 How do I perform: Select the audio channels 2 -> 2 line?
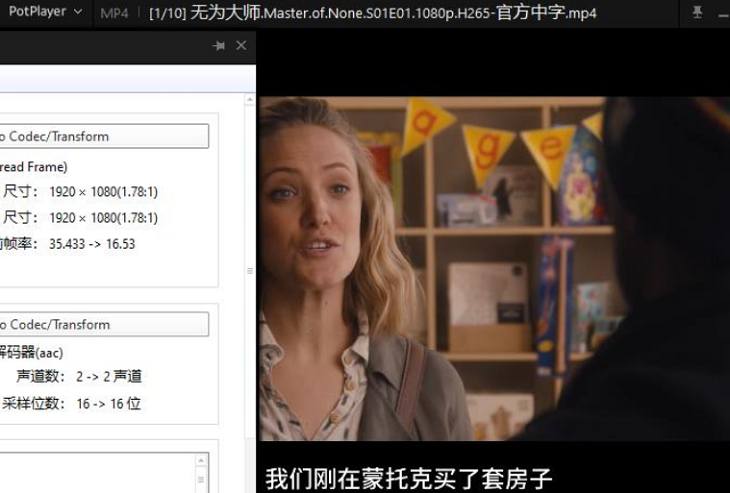(108, 377)
